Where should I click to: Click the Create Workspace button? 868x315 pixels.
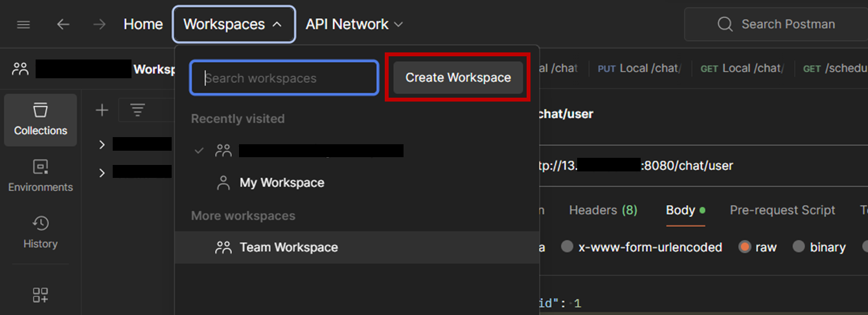click(458, 78)
